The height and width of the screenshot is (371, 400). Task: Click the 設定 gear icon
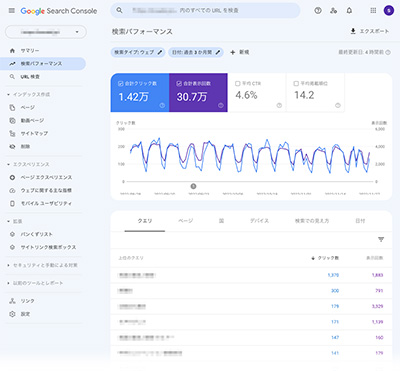coord(12,314)
